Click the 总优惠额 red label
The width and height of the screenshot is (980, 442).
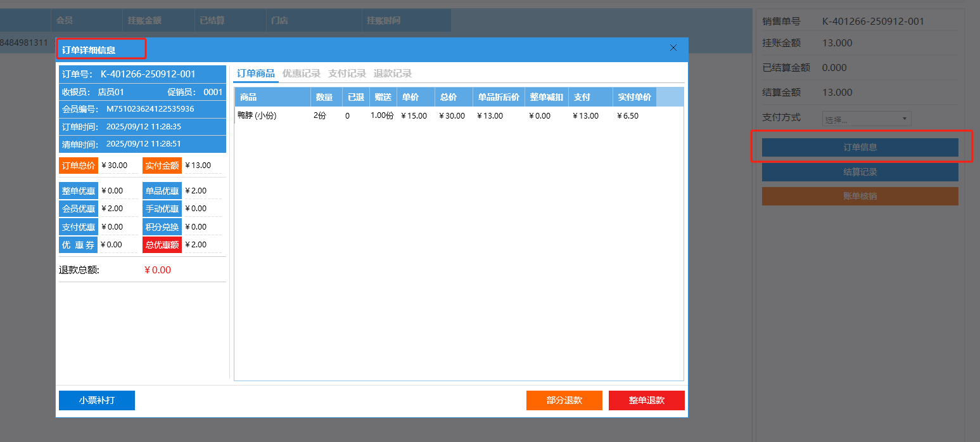tap(162, 245)
